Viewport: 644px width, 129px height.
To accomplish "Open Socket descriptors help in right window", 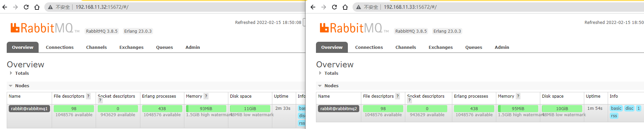I will 409,100.
